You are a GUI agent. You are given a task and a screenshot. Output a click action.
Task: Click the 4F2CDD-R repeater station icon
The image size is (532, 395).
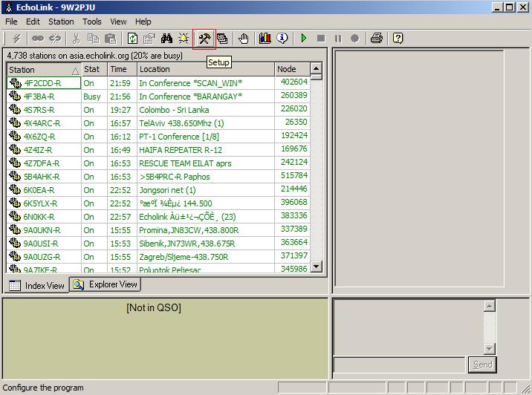pyautogui.click(x=15, y=82)
